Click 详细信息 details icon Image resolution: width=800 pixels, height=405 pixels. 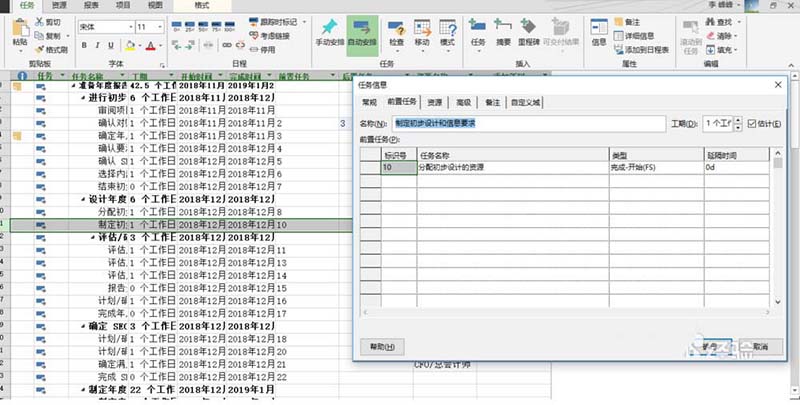tap(618, 36)
